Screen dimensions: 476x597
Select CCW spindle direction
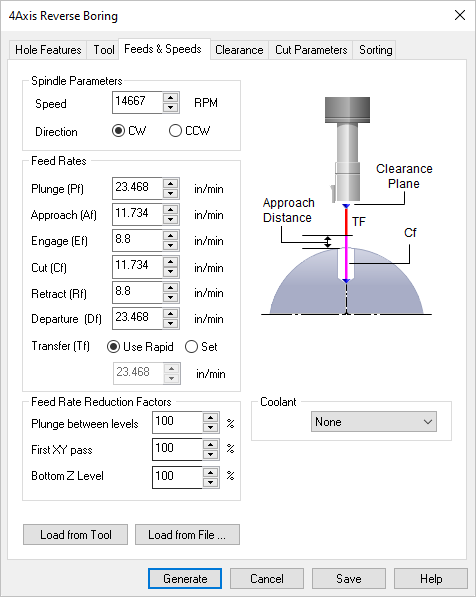(x=189, y=131)
